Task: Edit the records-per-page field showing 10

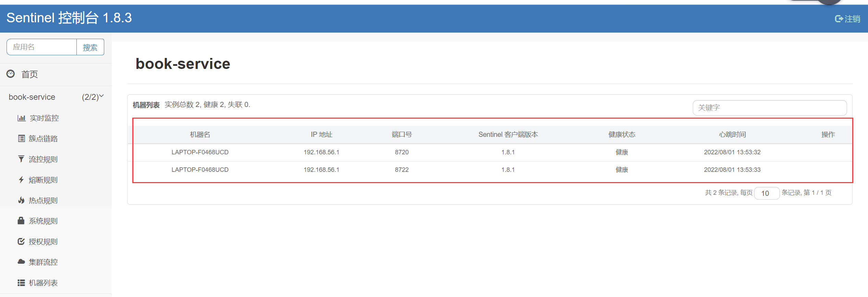Action: [767, 193]
